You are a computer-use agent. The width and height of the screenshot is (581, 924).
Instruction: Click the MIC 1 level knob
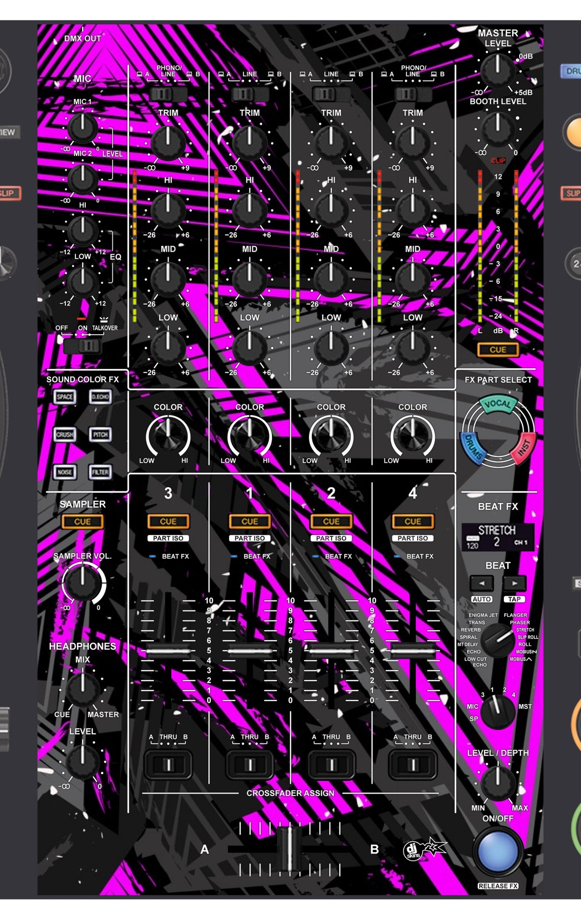(83, 128)
